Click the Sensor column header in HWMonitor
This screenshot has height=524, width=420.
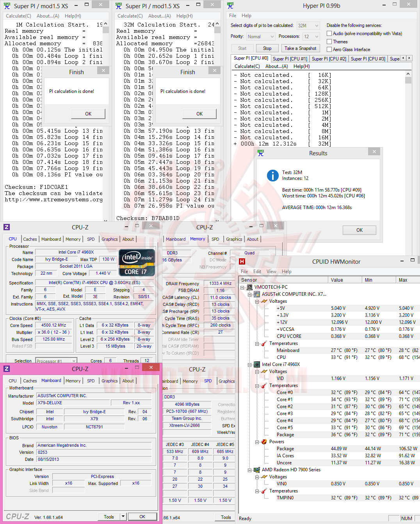click(283, 280)
